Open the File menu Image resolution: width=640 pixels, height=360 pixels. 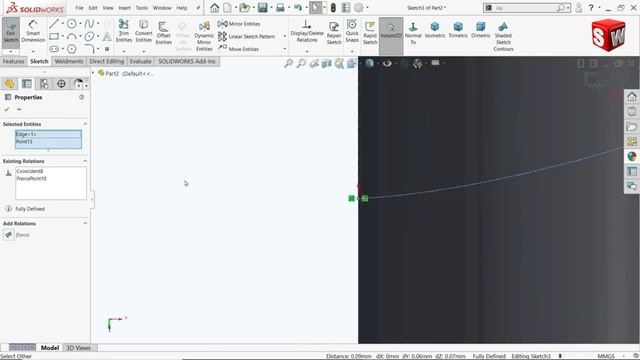point(79,8)
